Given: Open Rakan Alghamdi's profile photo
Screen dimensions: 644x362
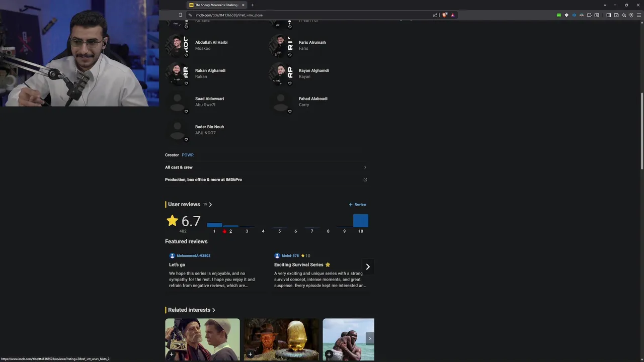Looking at the screenshot, I should (177, 73).
